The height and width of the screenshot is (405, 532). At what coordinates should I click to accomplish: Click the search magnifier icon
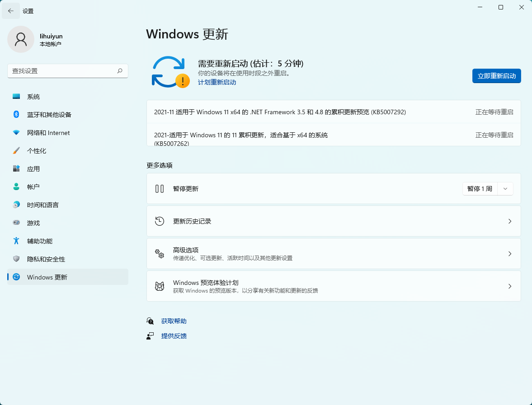tap(120, 71)
